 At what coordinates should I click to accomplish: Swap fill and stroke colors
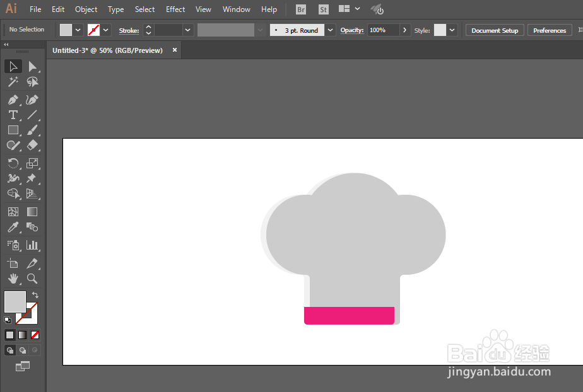(35, 295)
